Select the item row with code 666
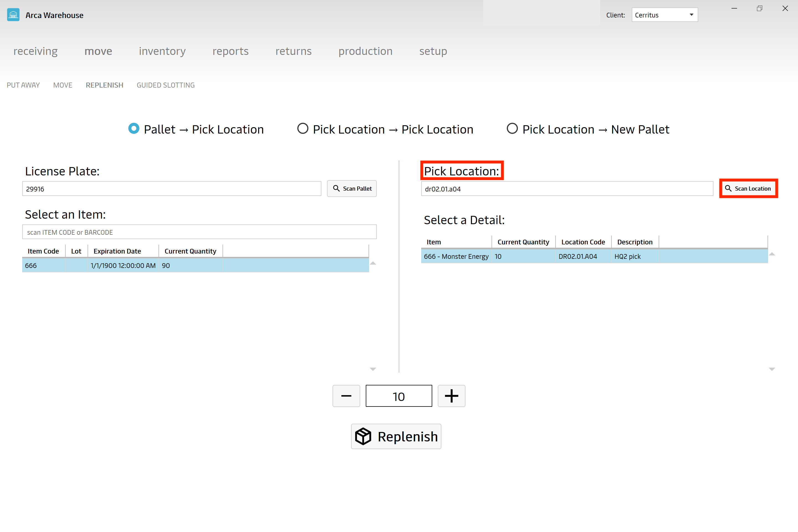Viewport: 798px width, 532px height. [195, 265]
